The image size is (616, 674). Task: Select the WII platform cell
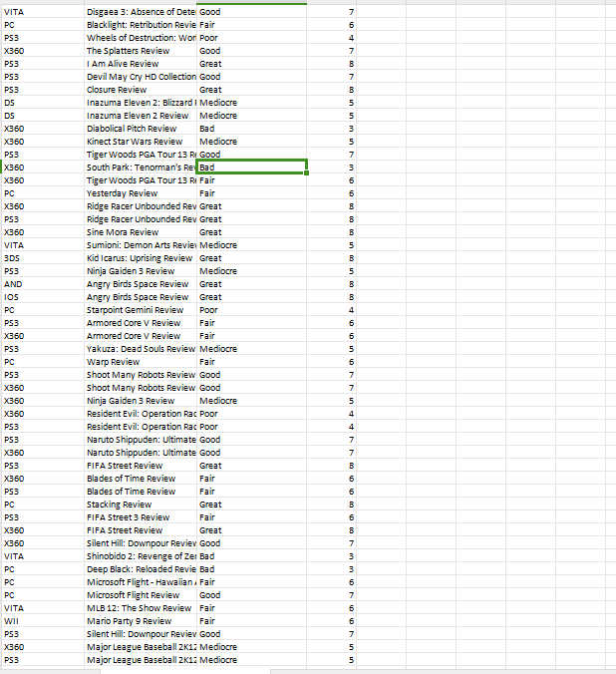(42, 621)
